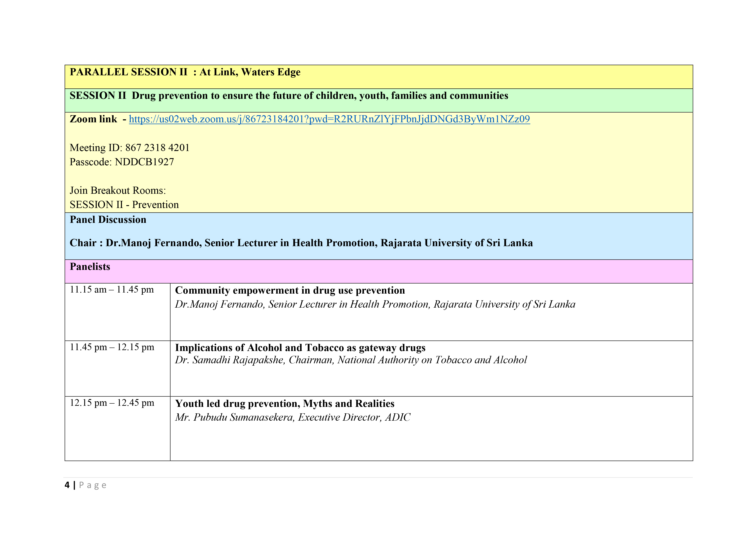
Task: Click the PARALLEL SESSION II heading
Action: 185,72
